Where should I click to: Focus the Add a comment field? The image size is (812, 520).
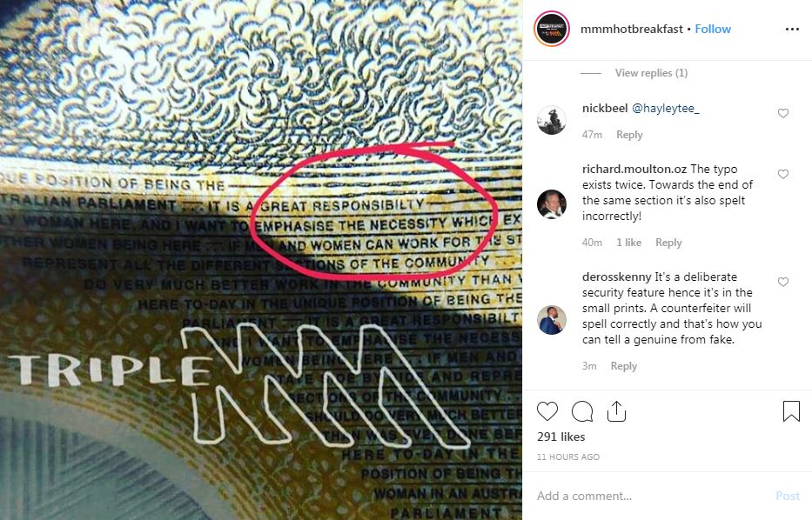click(653, 496)
